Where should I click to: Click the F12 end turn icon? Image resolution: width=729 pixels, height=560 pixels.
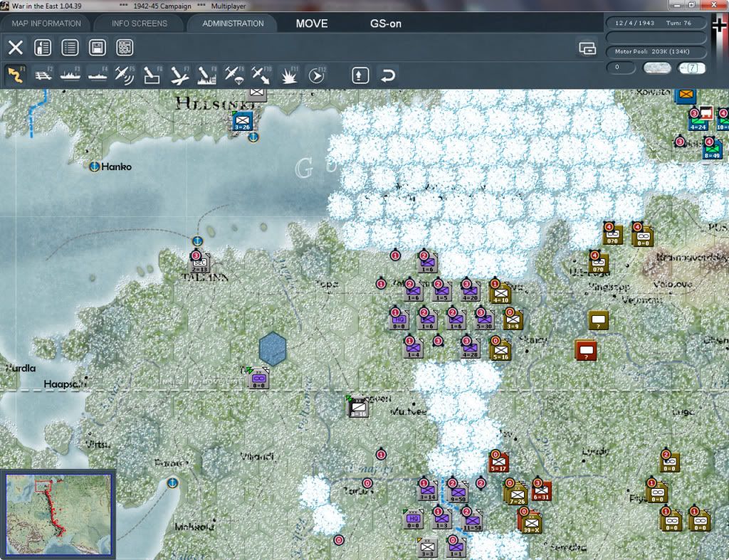(x=317, y=75)
